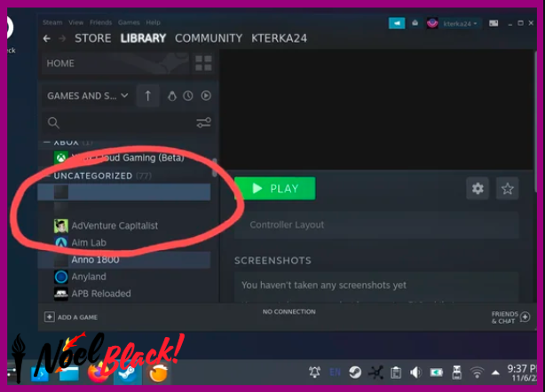This screenshot has width=545, height=392.
Task: Click the HOME button
Action: pyautogui.click(x=115, y=64)
